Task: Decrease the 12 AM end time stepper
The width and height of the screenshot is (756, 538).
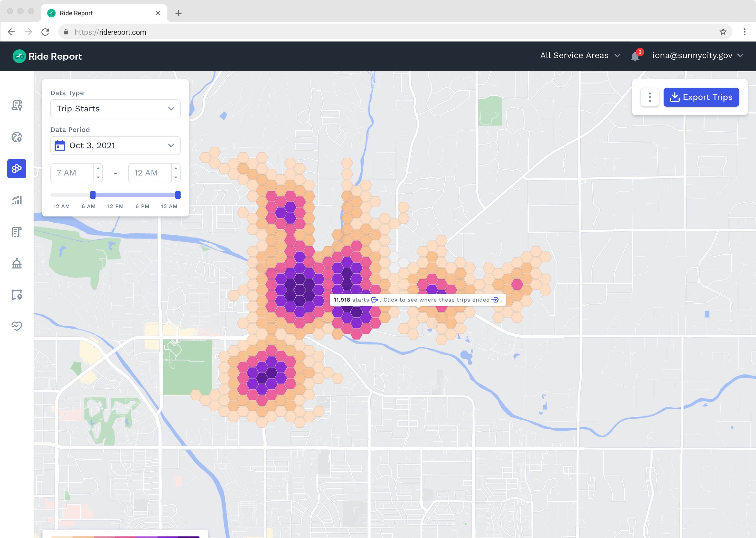Action: point(176,177)
